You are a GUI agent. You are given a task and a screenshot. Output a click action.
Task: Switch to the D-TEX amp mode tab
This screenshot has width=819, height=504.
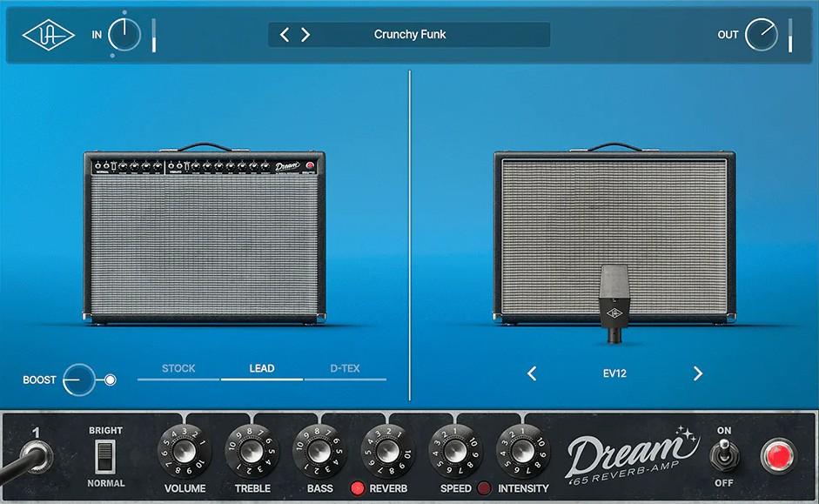point(345,369)
